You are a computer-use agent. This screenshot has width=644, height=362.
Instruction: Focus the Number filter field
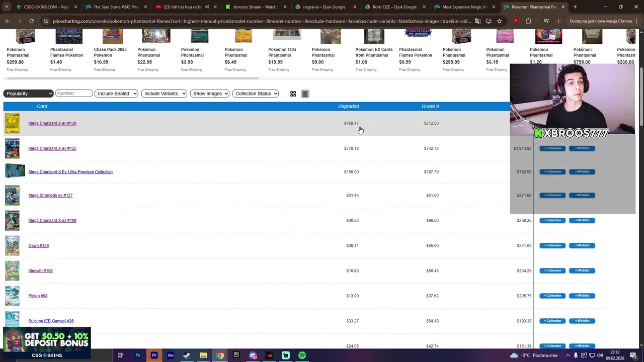(74, 94)
